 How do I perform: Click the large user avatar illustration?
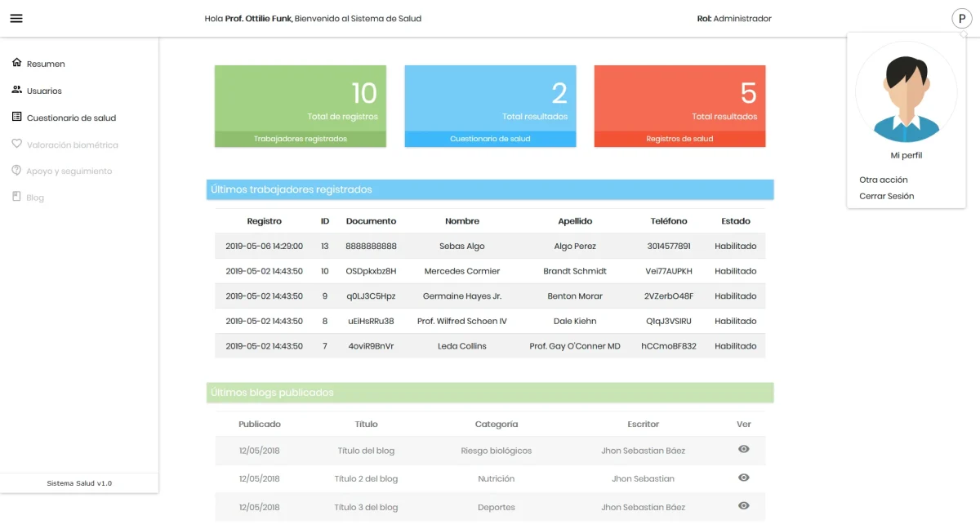(x=906, y=92)
